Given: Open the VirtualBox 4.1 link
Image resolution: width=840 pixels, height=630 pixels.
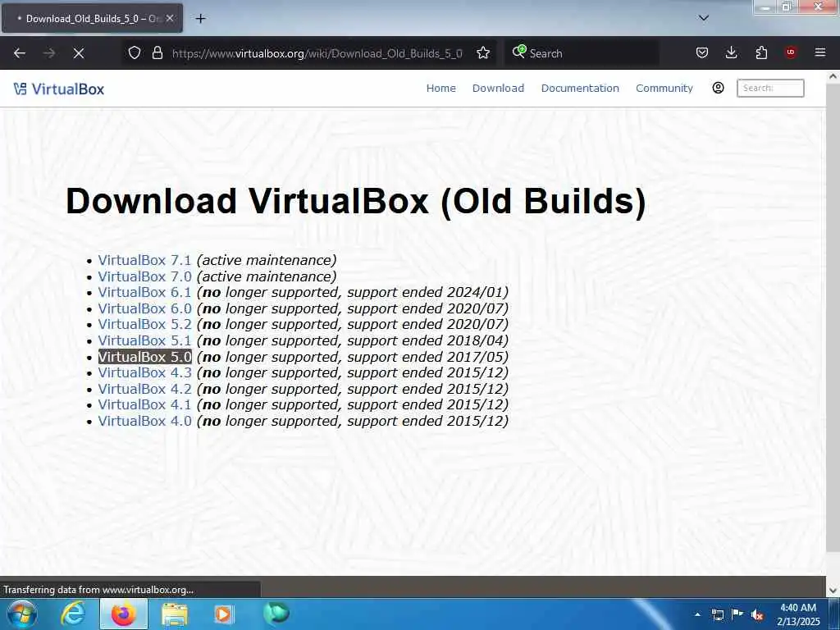Looking at the screenshot, I should [x=144, y=405].
